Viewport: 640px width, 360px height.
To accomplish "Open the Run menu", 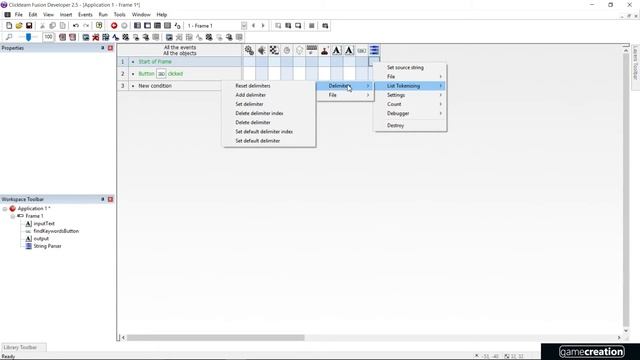I will pos(103,14).
